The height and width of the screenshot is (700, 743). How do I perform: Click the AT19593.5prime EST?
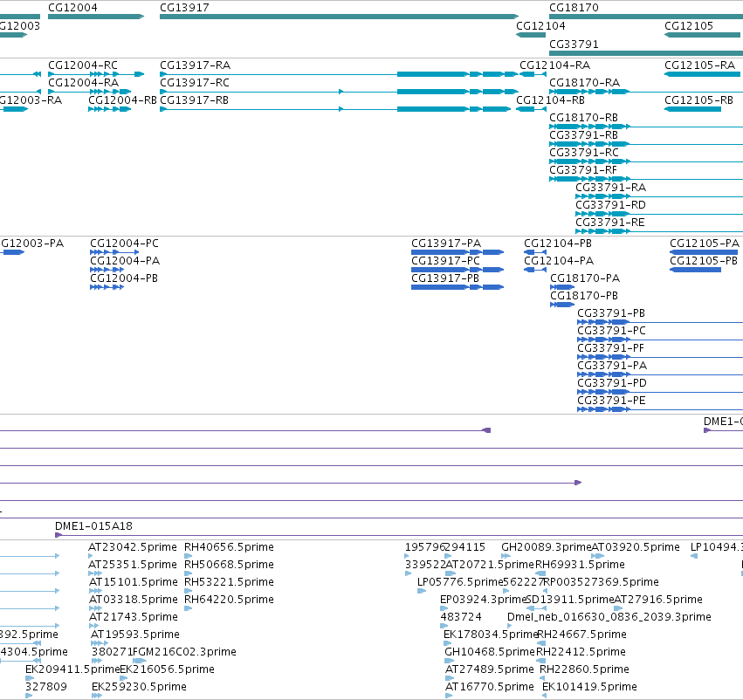(x=135, y=635)
